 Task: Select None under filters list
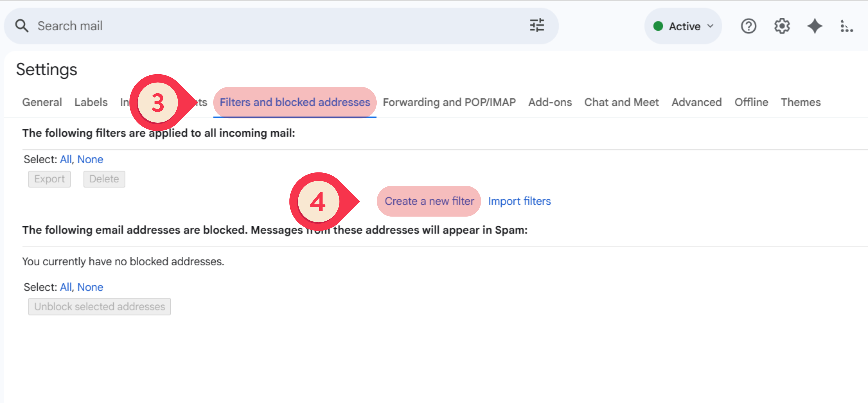[90, 159]
